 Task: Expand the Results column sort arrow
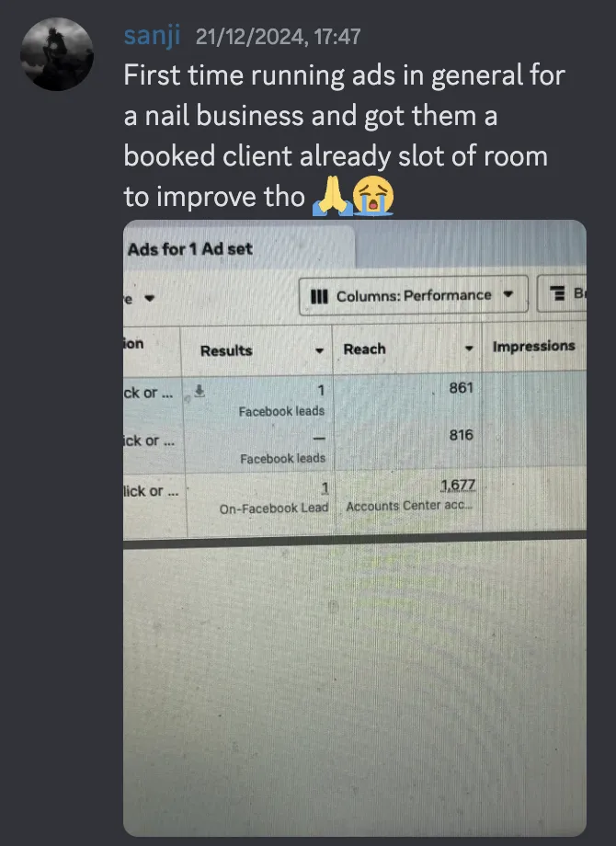tap(319, 350)
